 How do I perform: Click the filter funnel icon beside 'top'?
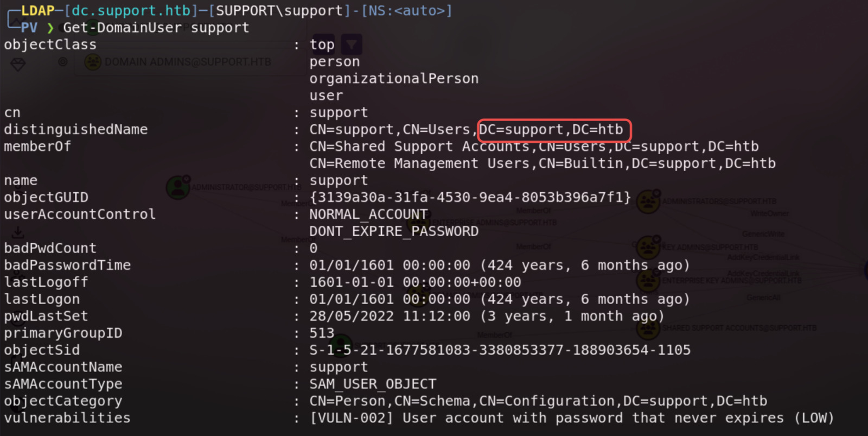pos(352,45)
